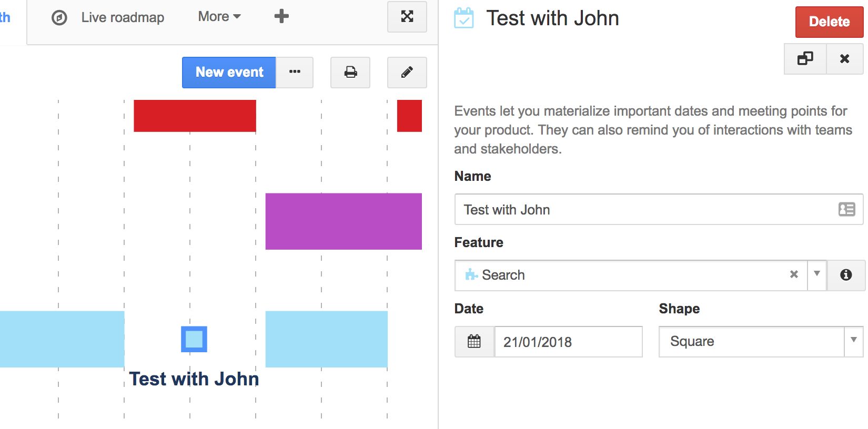Open the duplicate windows icon in event panel
The image size is (868, 429).
click(805, 58)
